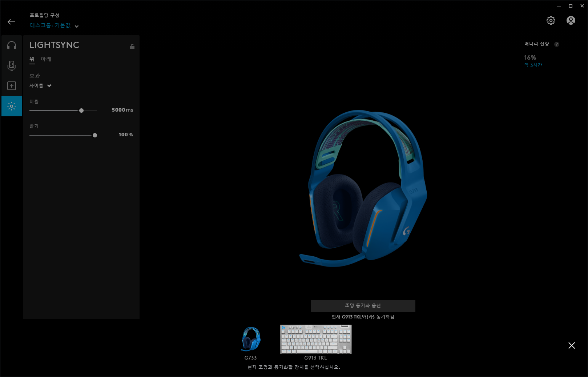Open the 사이클 effect dropdown
This screenshot has height=377, width=588.
pyautogui.click(x=40, y=85)
